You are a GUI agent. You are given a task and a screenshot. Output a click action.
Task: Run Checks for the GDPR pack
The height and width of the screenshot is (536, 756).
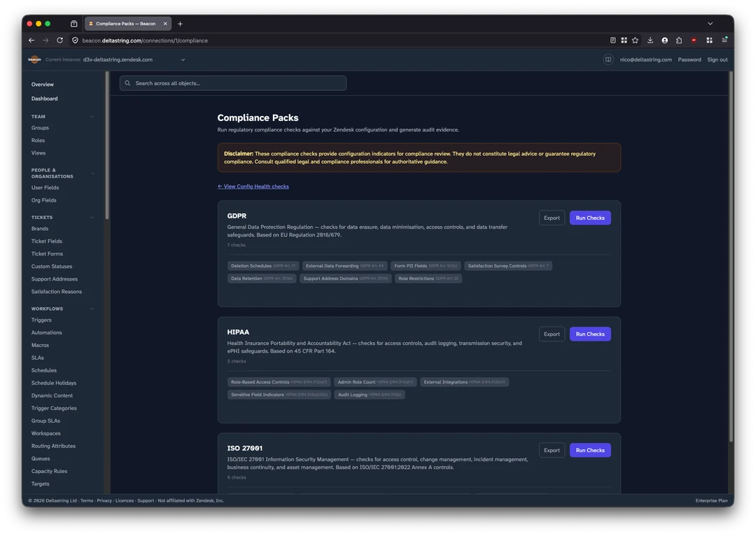590,218
